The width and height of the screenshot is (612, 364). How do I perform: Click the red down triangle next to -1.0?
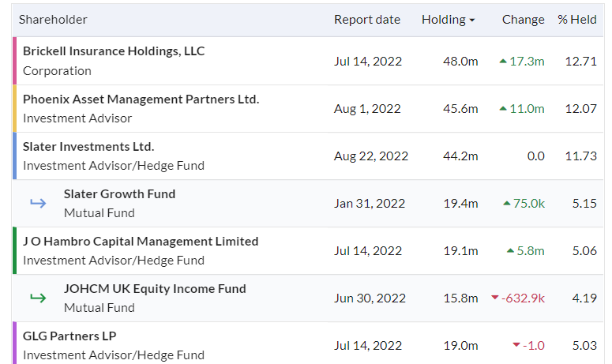[x=516, y=345]
